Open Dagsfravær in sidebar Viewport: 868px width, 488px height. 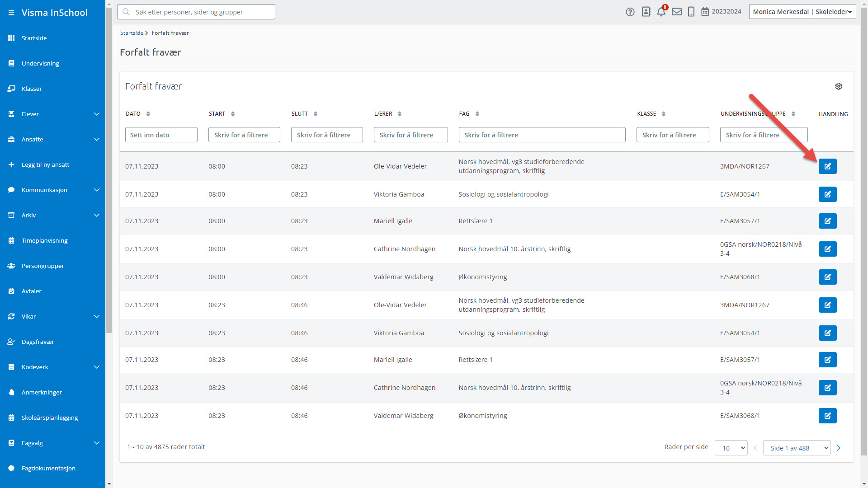tap(52, 342)
